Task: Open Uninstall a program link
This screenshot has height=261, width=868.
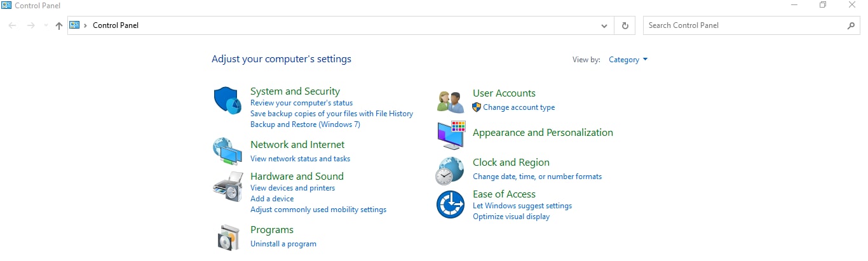Action: [x=283, y=244]
